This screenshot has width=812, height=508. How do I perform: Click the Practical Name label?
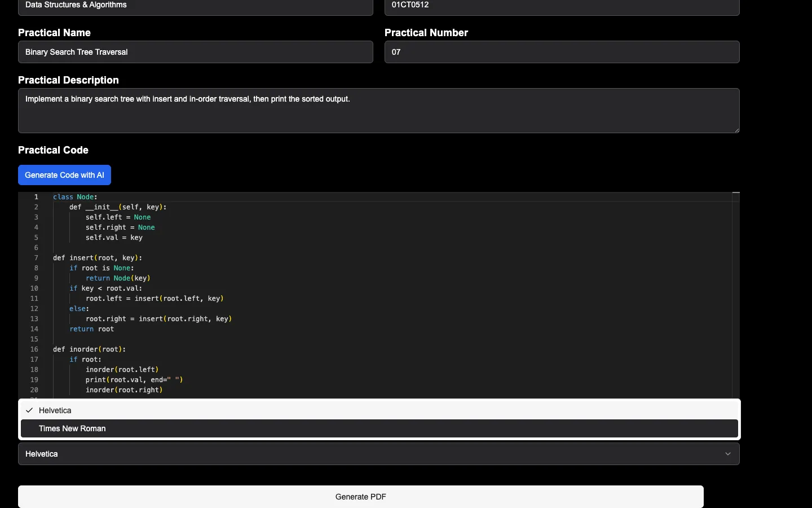point(55,33)
